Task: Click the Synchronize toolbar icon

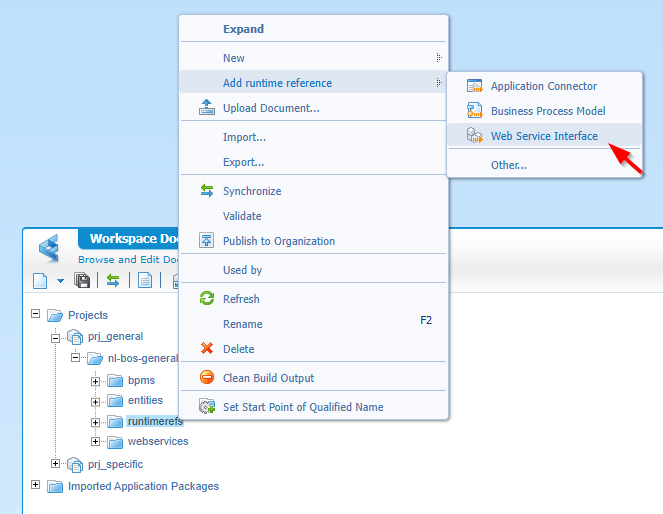Action: (113, 280)
